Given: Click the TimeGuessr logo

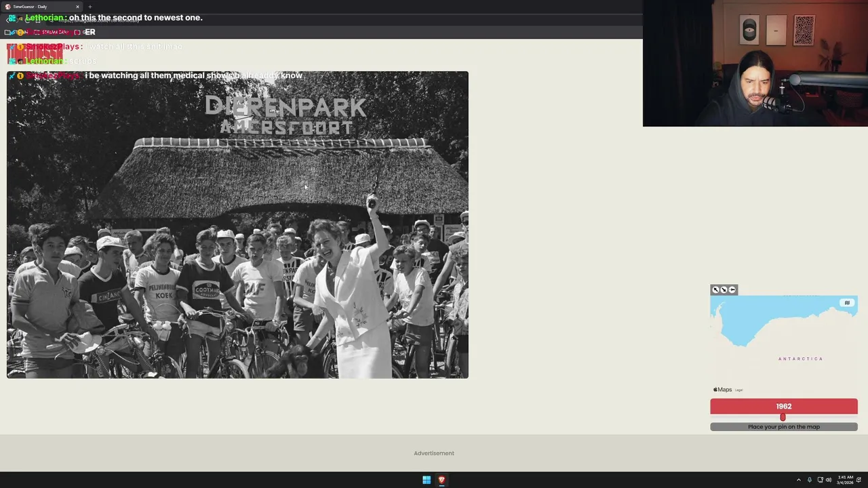Looking at the screenshot, I should click(x=34, y=53).
